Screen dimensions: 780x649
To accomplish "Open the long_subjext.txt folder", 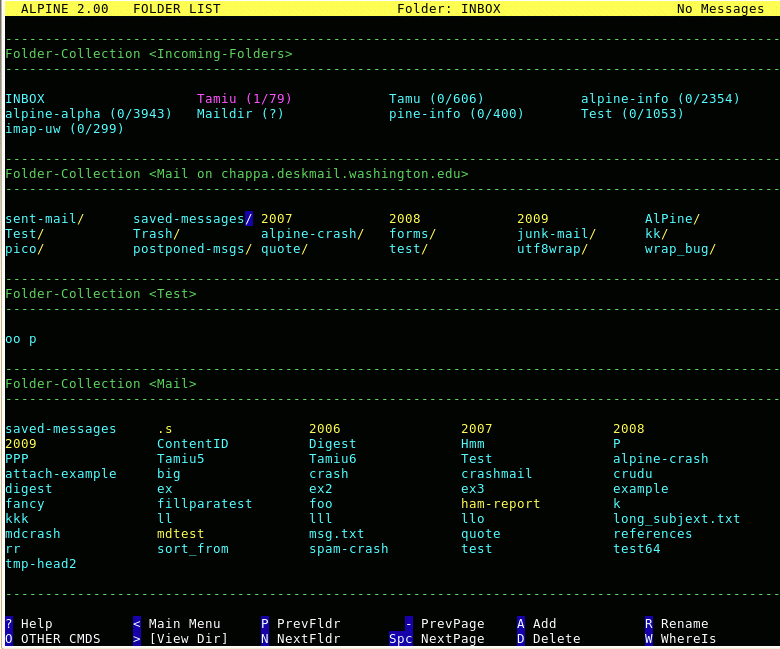I will (677, 519).
